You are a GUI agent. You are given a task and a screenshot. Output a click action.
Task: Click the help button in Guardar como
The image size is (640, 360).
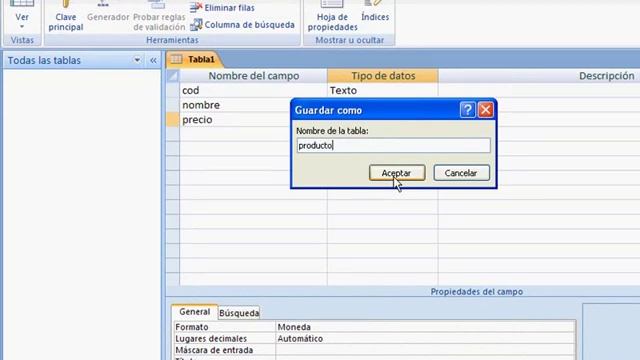tap(467, 110)
